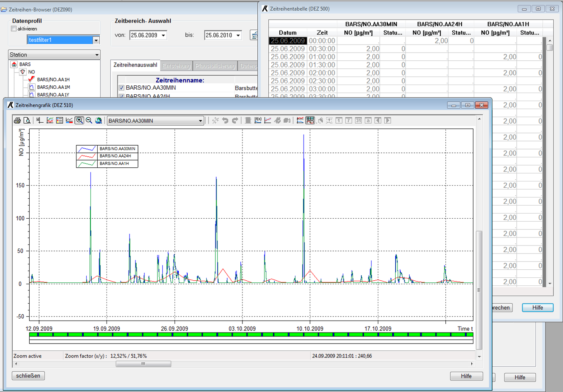The height and width of the screenshot is (392, 563).
Task: Click the Hilfe button in Zeitreihentabelle window
Action: pyautogui.click(x=538, y=307)
